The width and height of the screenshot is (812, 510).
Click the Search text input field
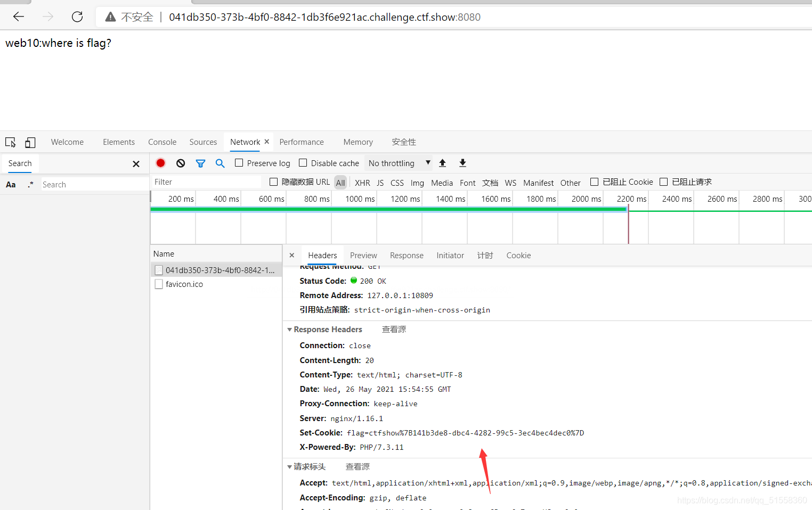coord(95,185)
